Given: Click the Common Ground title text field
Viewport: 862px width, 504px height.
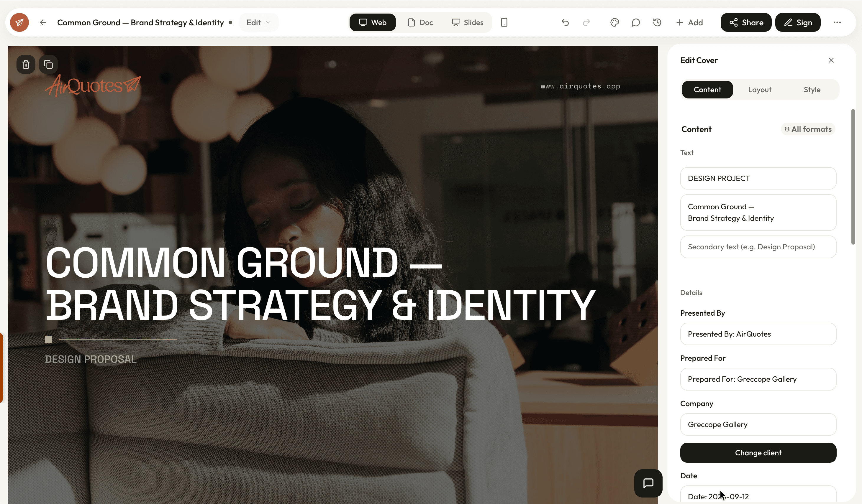Looking at the screenshot, I should click(x=758, y=213).
